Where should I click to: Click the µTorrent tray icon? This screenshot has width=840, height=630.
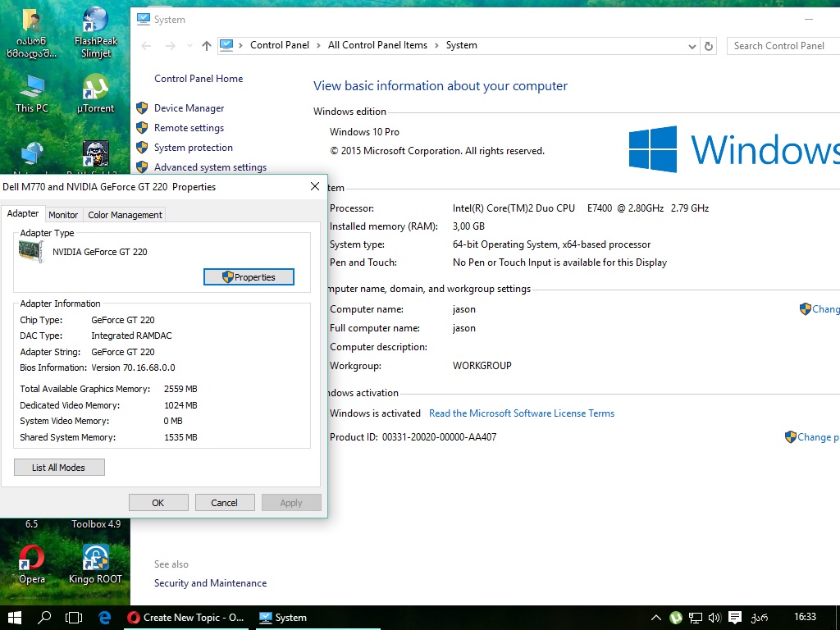[x=676, y=618]
